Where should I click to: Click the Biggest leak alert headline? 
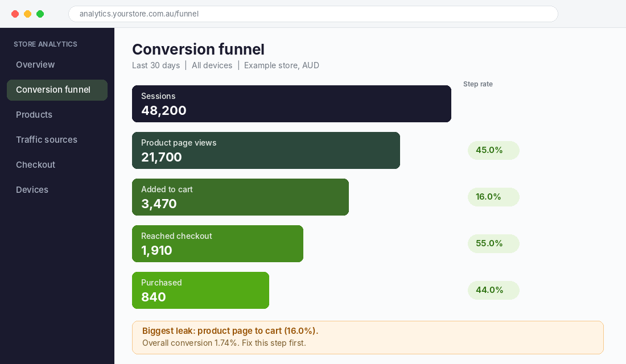[x=230, y=331]
